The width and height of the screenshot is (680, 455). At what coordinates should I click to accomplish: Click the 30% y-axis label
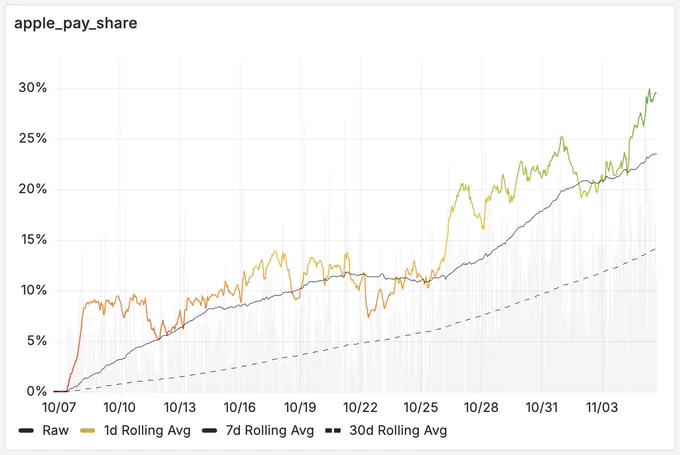tap(33, 88)
